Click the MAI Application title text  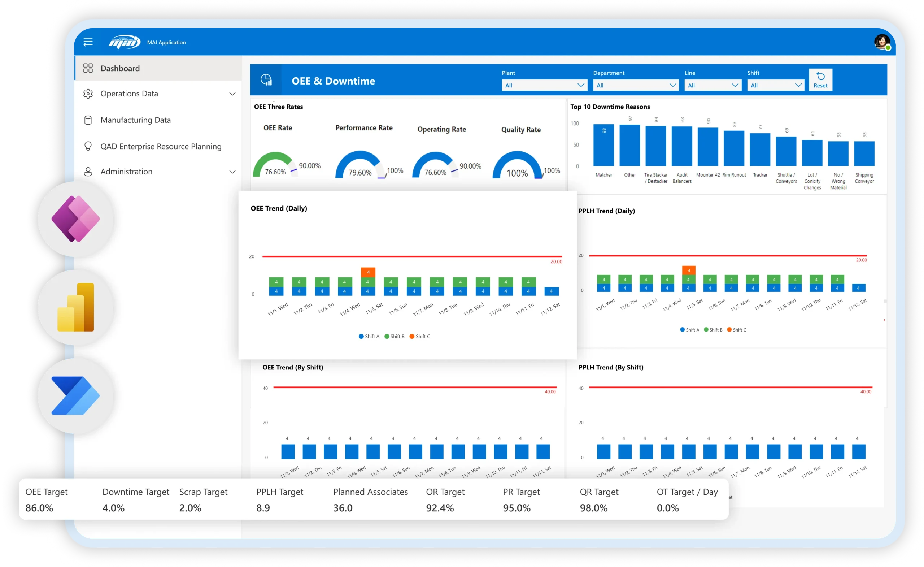pyautogui.click(x=166, y=42)
